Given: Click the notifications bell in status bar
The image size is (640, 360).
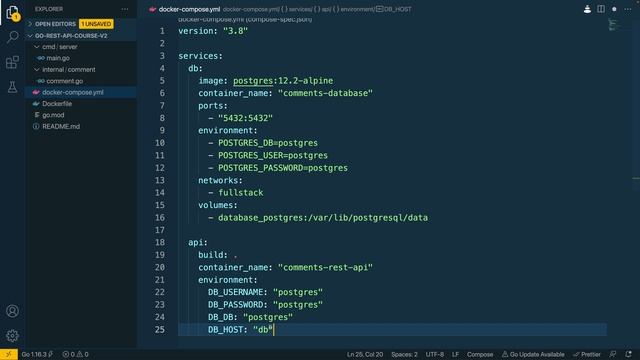Looking at the screenshot, I should [x=628, y=354].
